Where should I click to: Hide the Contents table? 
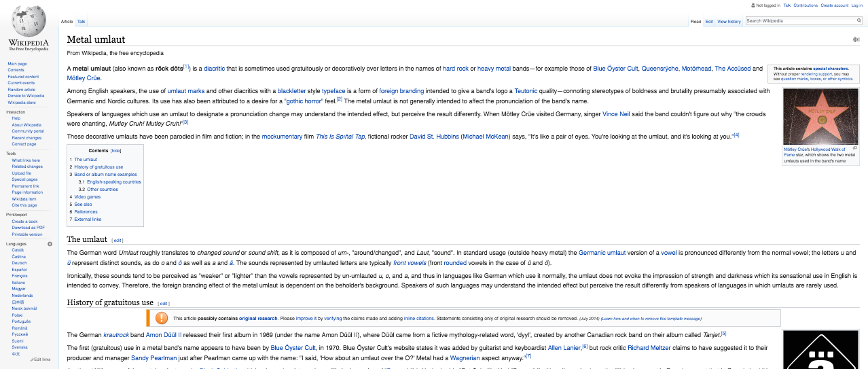coord(116,151)
